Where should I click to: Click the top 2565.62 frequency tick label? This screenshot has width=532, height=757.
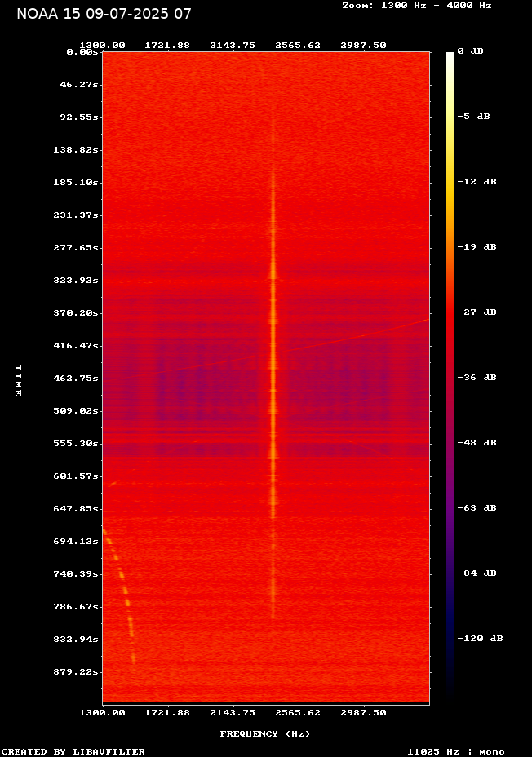click(299, 46)
